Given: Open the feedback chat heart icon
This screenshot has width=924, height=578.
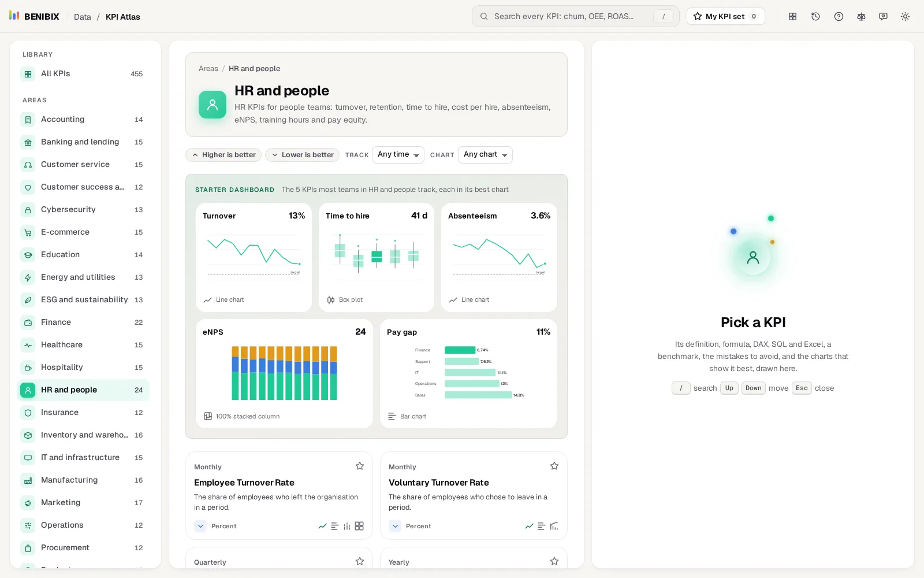Looking at the screenshot, I should [883, 17].
